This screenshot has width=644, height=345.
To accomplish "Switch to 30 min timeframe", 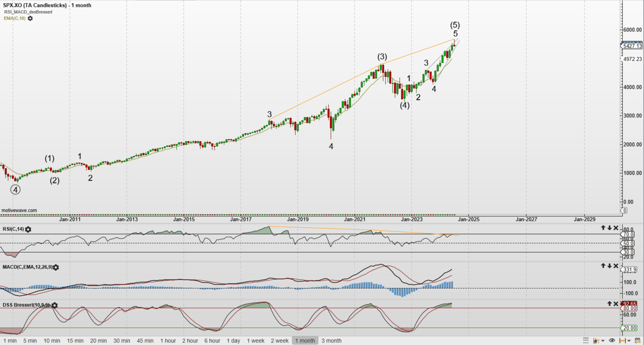I will click(x=122, y=341).
